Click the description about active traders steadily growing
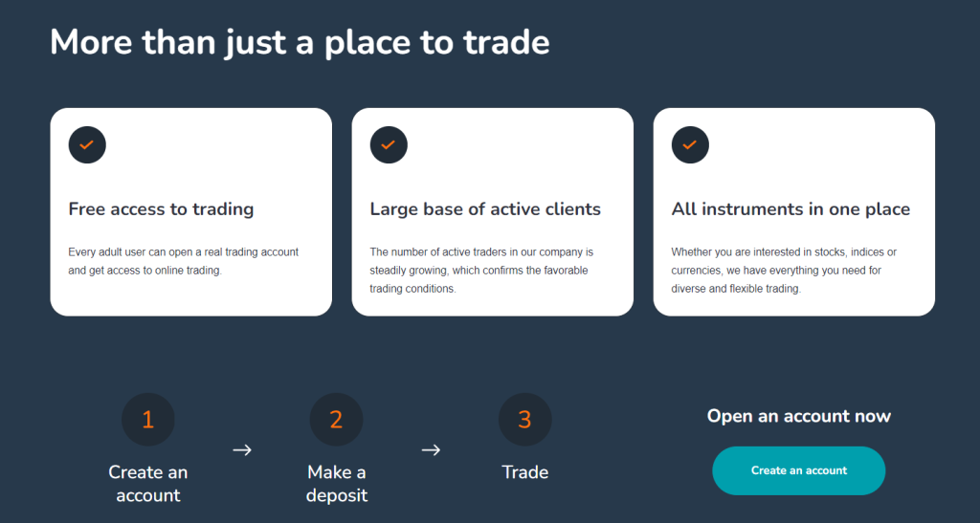Screen dimensions: 980x523 (x=481, y=271)
